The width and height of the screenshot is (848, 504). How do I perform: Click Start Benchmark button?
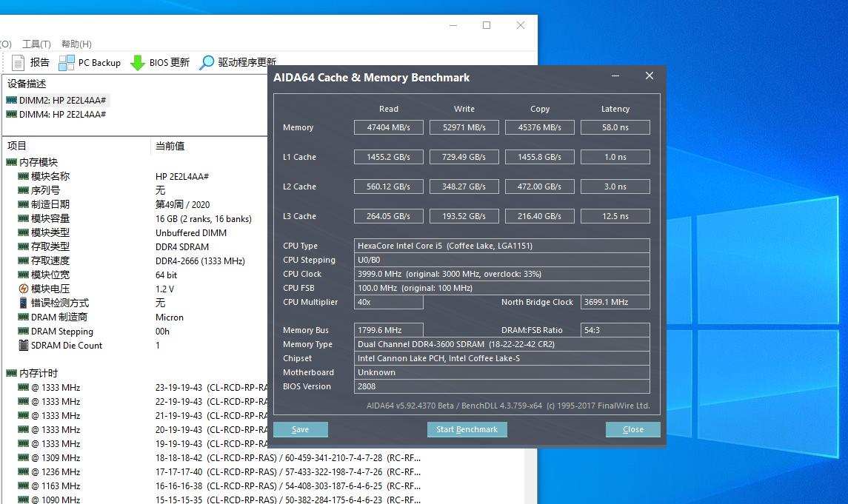click(x=467, y=429)
